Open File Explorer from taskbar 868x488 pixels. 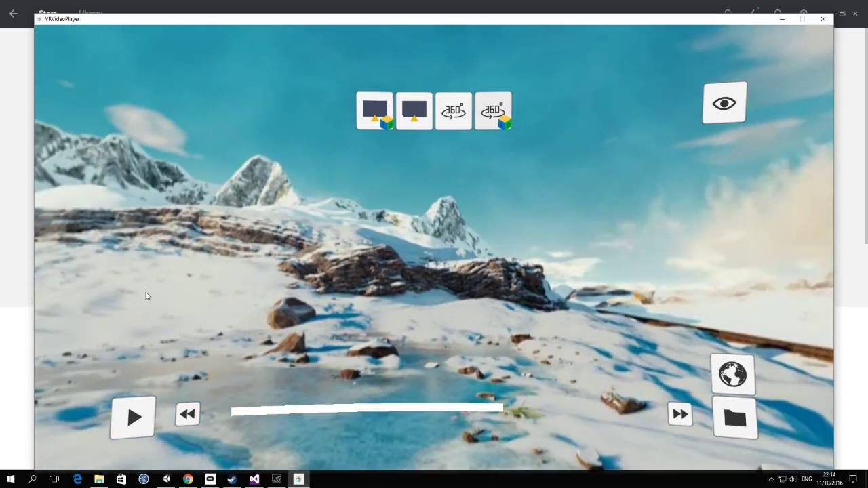[x=99, y=479]
